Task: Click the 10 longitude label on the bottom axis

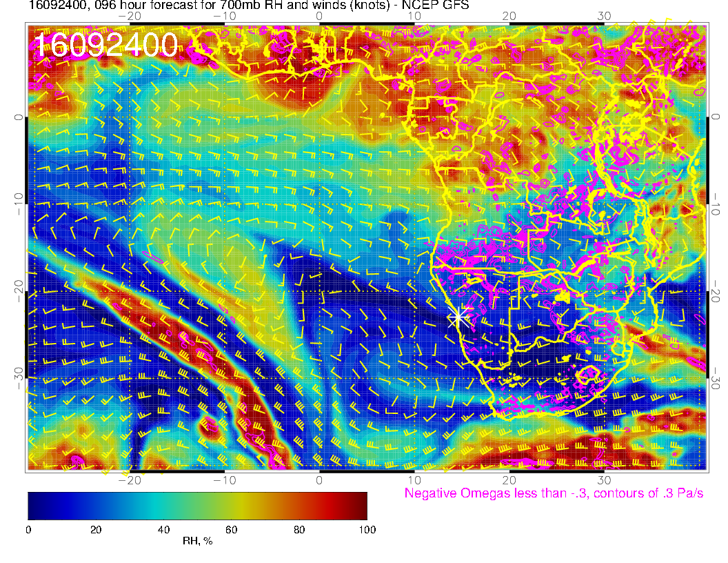Action: coord(414,480)
